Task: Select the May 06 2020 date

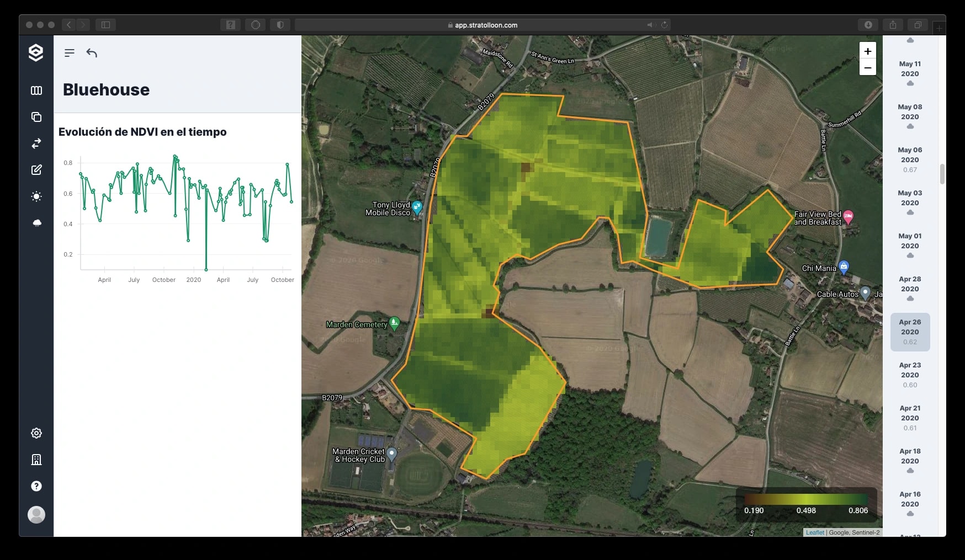Action: pyautogui.click(x=910, y=160)
